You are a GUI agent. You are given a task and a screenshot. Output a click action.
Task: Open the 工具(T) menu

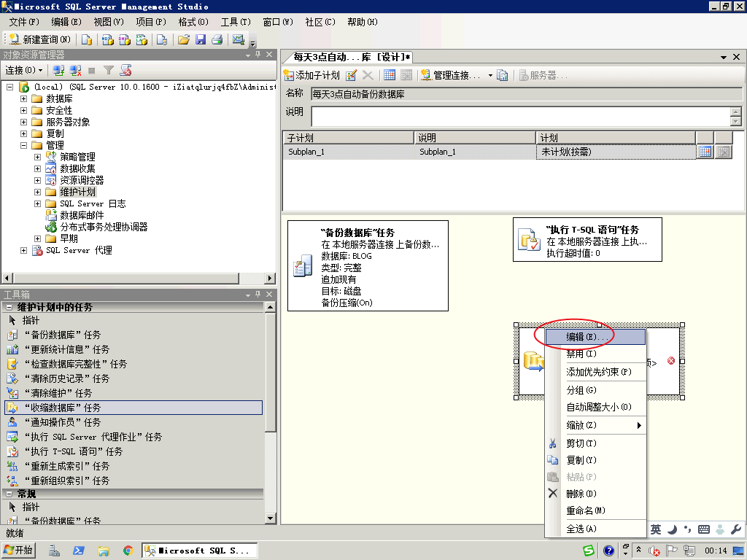[x=236, y=22]
